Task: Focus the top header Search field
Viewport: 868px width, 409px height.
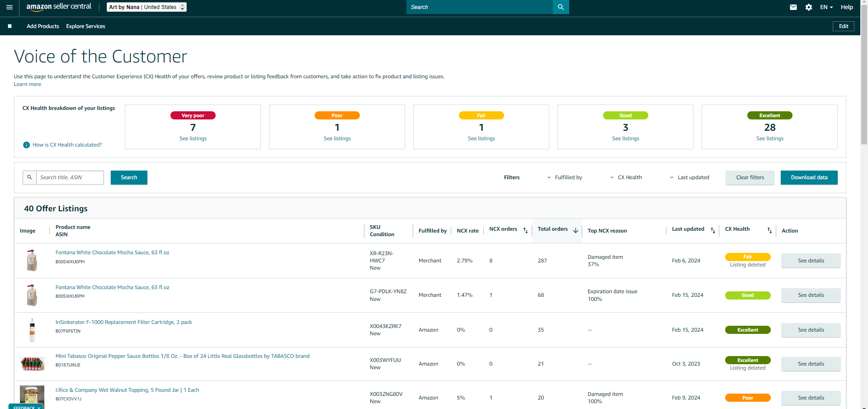Action: (x=479, y=7)
